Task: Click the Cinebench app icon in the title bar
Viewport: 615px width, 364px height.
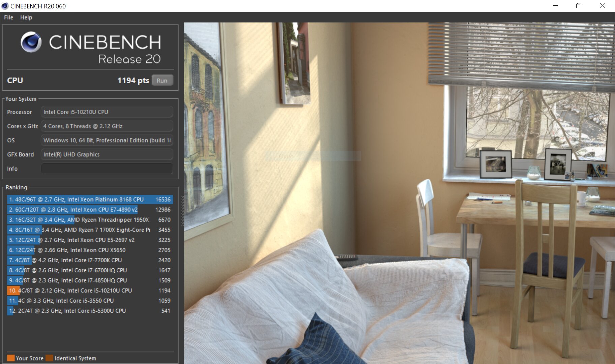Action: point(5,6)
